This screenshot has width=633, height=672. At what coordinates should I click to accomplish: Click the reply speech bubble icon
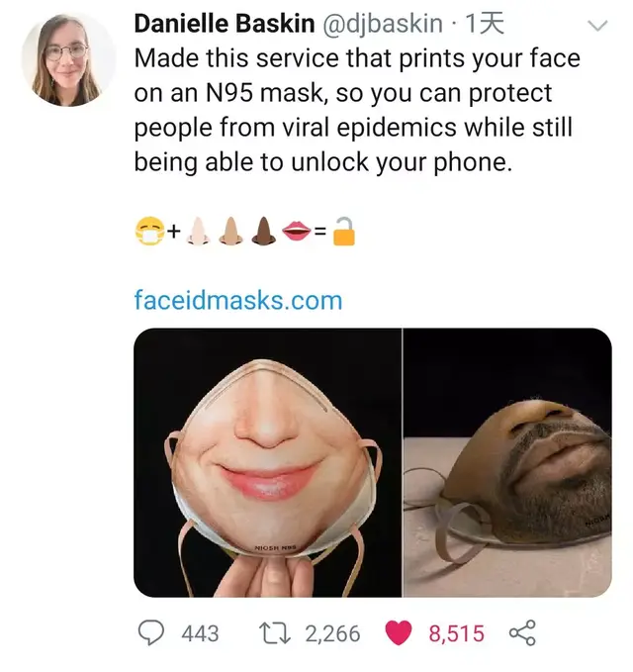tap(149, 632)
